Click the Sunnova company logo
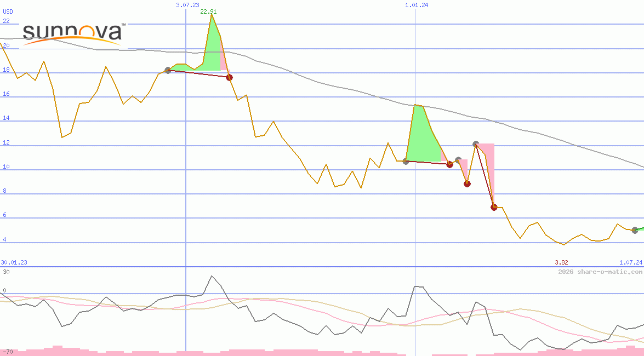This screenshot has width=644, height=356. (71, 34)
